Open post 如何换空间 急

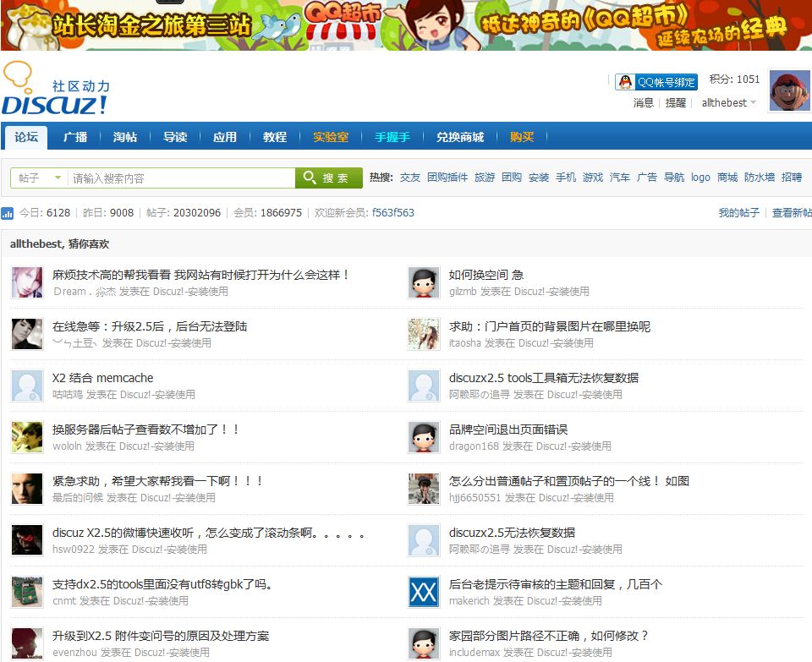pyautogui.click(x=486, y=275)
